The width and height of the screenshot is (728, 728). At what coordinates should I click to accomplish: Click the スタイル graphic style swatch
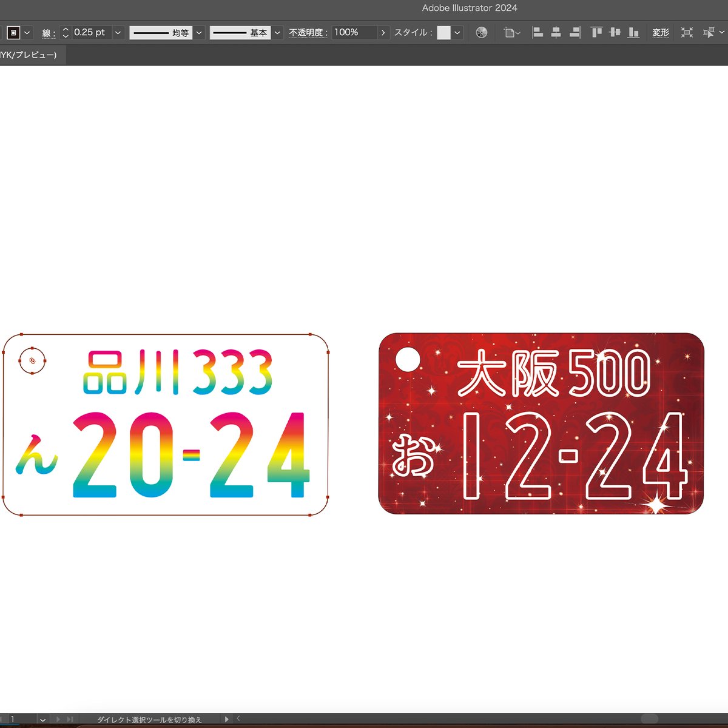point(444,33)
